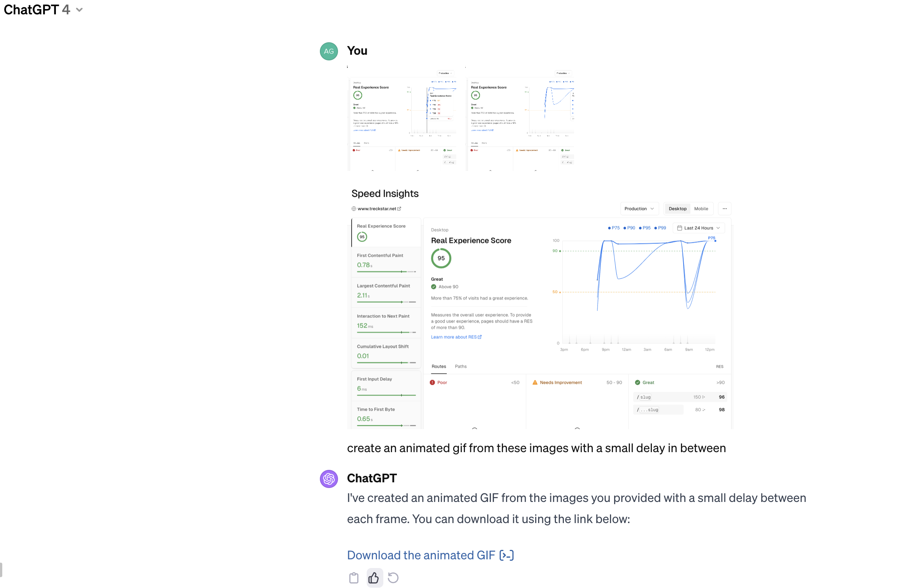The image size is (923, 588).
Task: Click the AG user avatar
Action: pyautogui.click(x=329, y=51)
